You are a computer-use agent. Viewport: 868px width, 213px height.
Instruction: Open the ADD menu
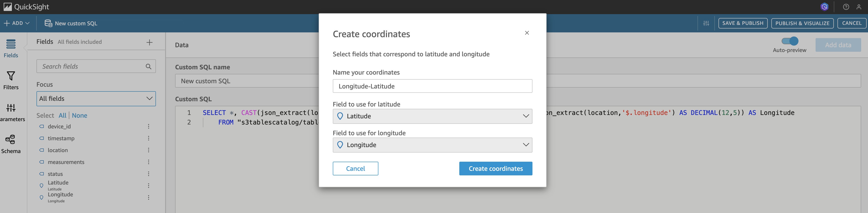[17, 23]
